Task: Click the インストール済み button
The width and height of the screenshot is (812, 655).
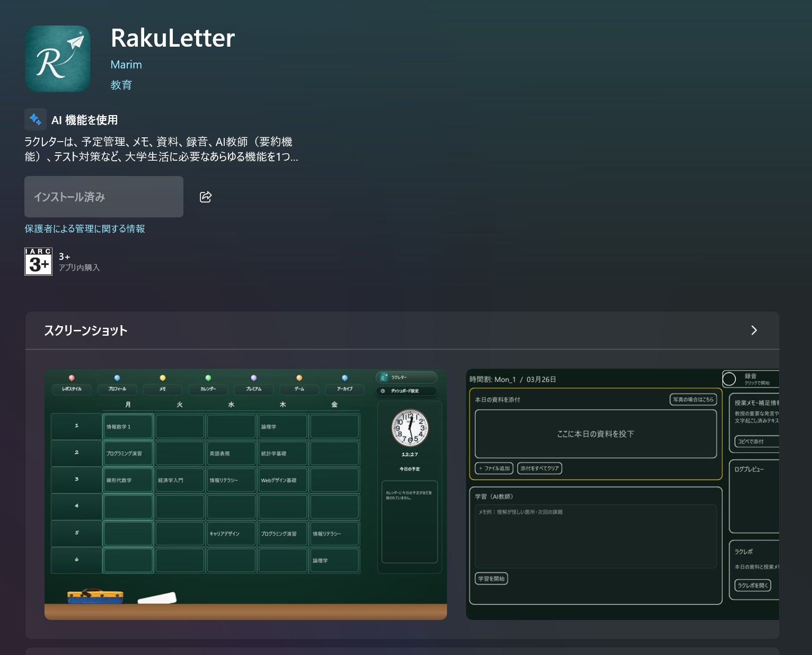Action: coord(104,197)
